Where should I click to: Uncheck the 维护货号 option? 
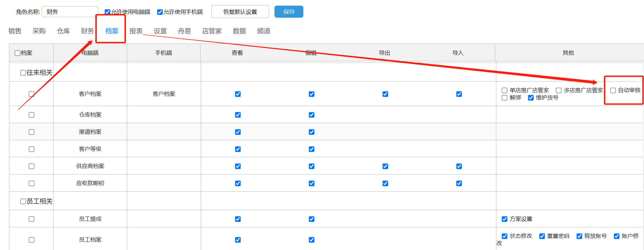[530, 98]
